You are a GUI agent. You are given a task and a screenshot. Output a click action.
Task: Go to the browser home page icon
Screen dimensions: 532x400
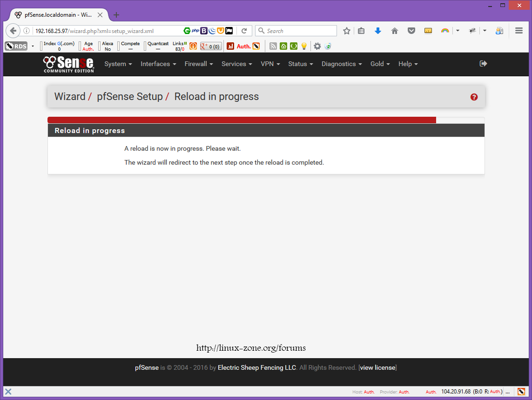pyautogui.click(x=395, y=31)
